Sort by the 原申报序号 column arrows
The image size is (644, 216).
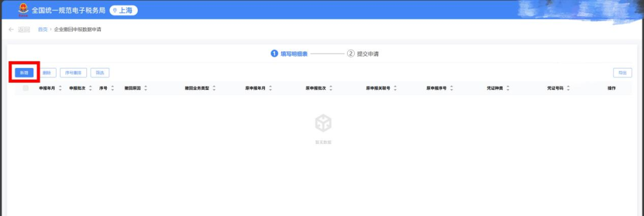point(451,88)
